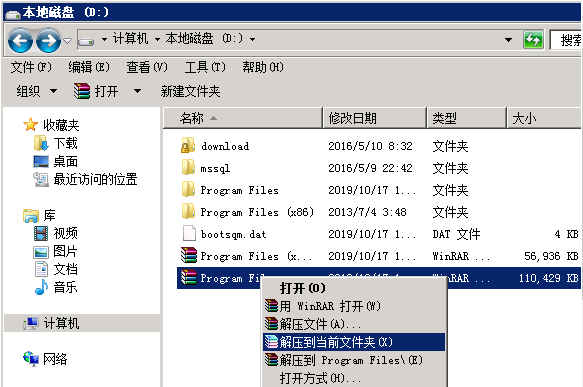
Task: Click the selected 110,429 KB archive icon
Action: click(x=189, y=277)
